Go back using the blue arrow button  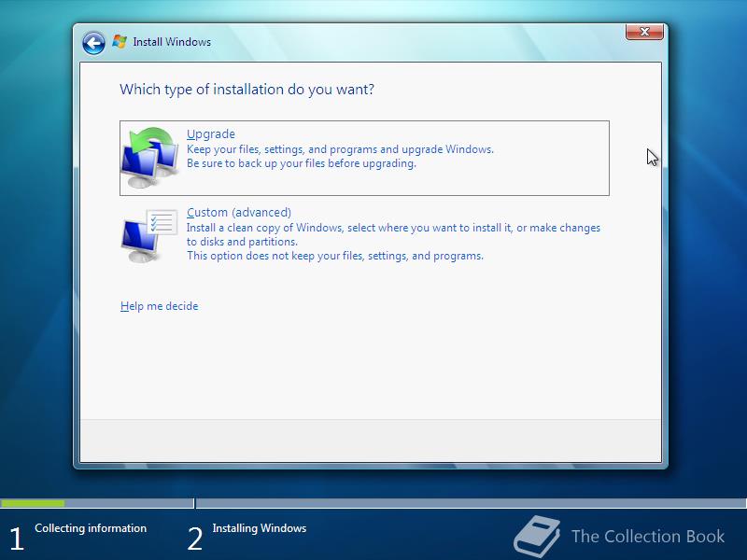click(x=93, y=43)
